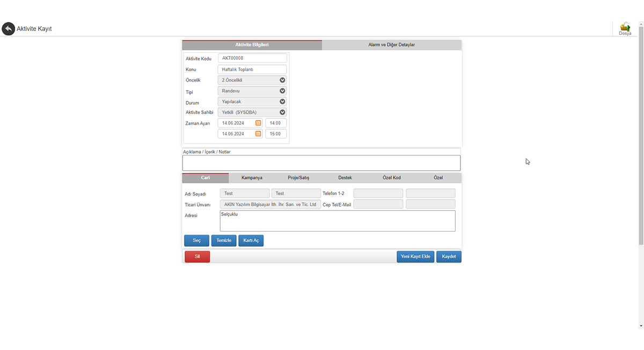Click the Yeni Kayıt Ekle button

tap(415, 257)
